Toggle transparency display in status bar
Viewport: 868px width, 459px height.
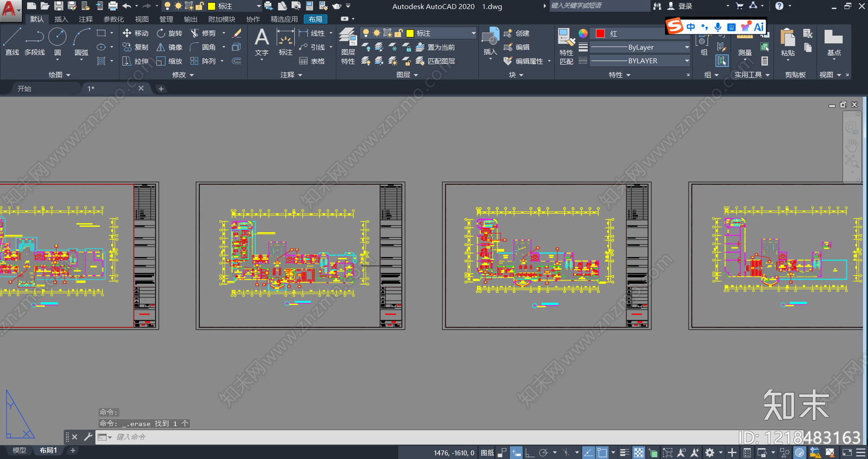click(639, 452)
